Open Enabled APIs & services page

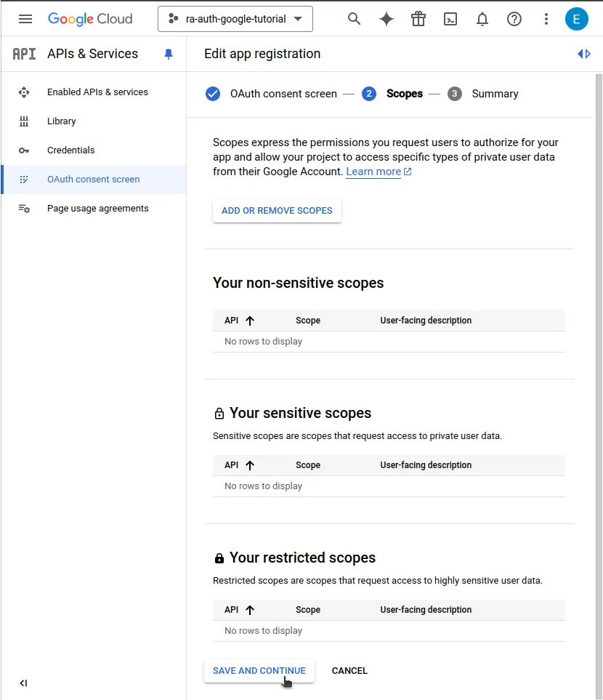click(x=97, y=92)
